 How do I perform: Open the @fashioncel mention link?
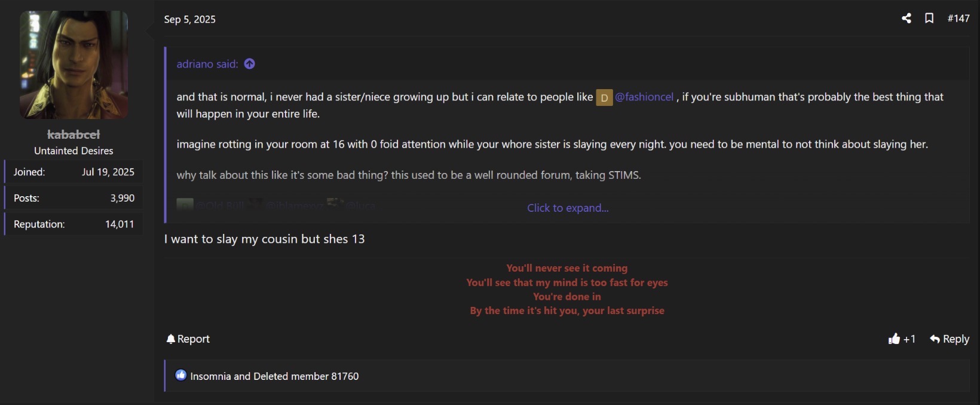[x=644, y=97]
